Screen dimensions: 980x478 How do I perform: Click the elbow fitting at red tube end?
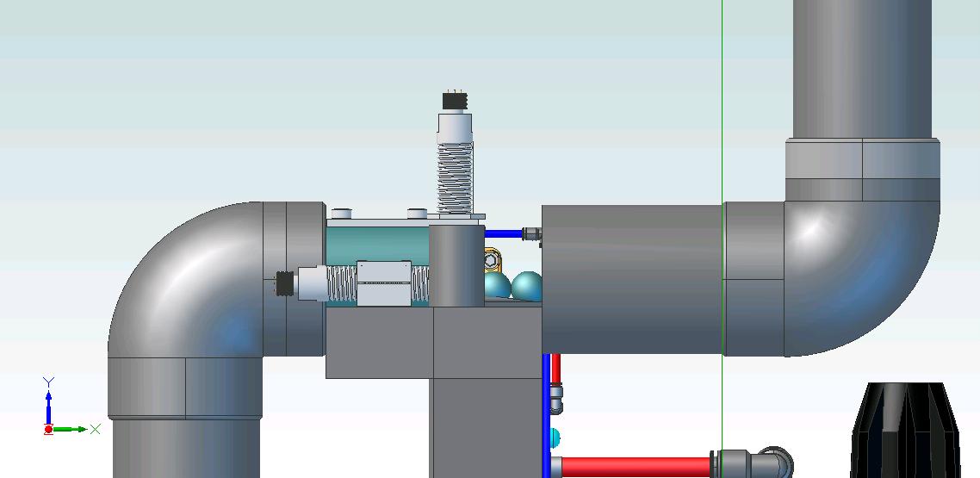754,464
